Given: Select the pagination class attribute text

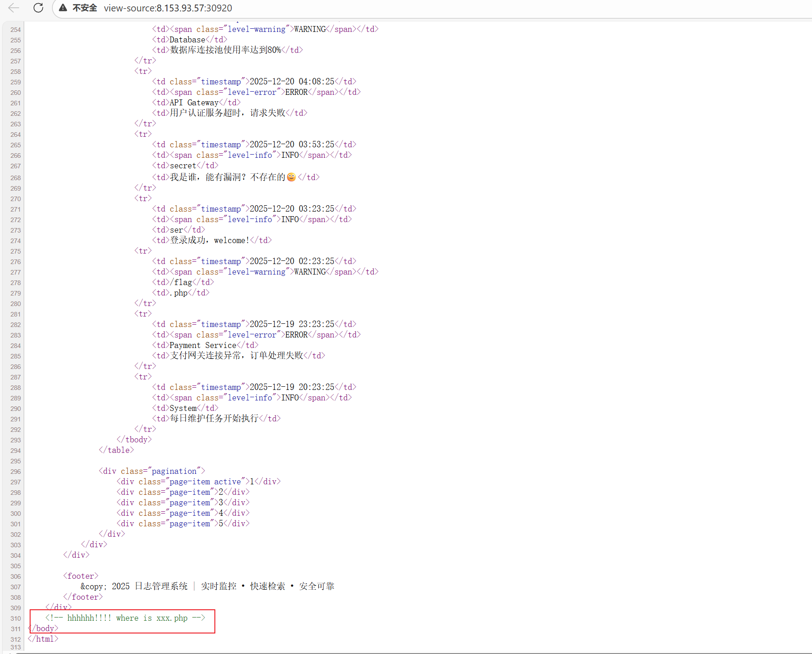Looking at the screenshot, I should click(x=175, y=471).
